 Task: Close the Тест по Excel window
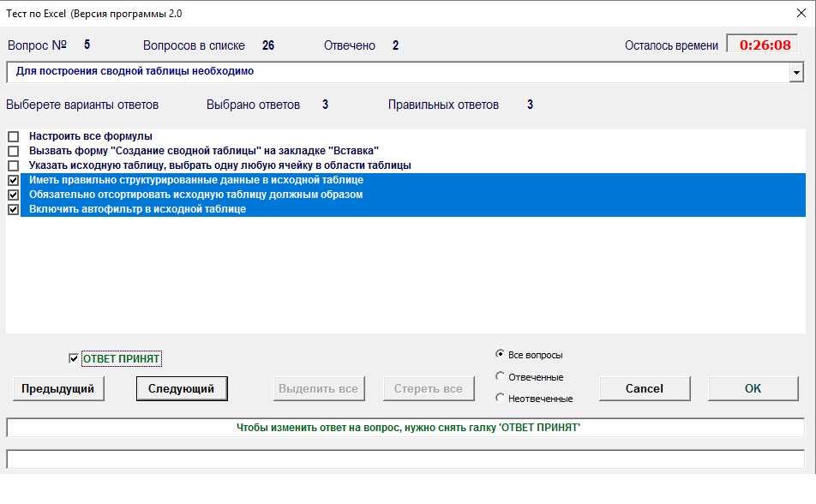click(801, 13)
